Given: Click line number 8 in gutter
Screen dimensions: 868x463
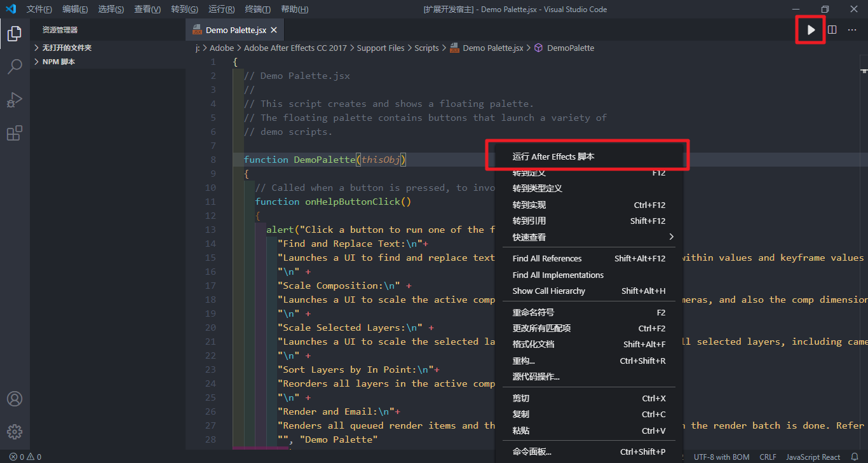Looking at the screenshot, I should coord(214,160).
